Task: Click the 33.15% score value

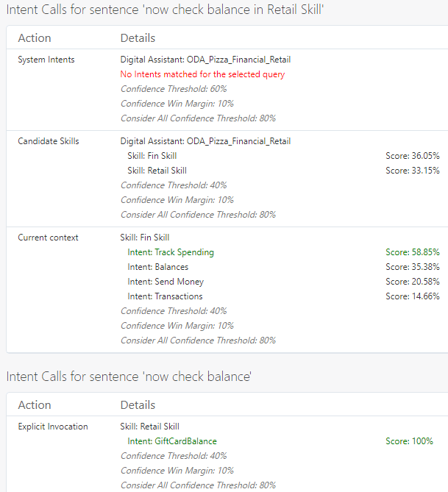Action: (x=412, y=171)
